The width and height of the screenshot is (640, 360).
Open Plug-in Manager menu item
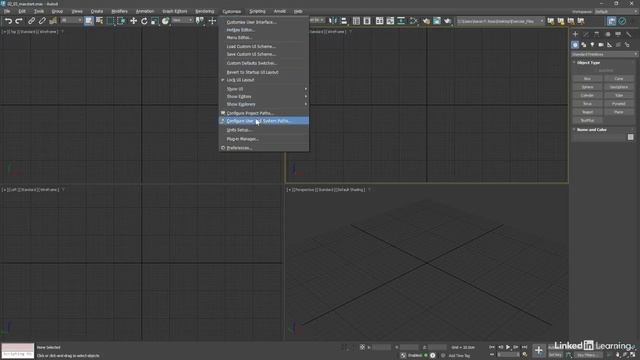pyautogui.click(x=264, y=139)
